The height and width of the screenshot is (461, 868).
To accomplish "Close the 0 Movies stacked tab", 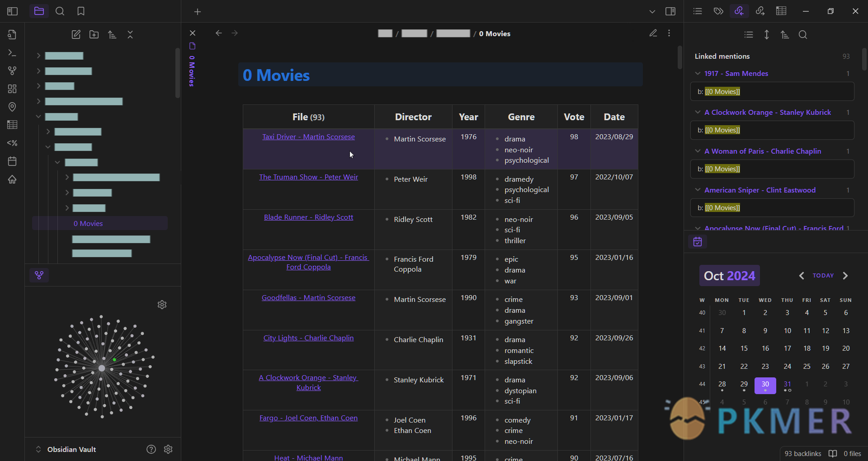I will point(193,33).
